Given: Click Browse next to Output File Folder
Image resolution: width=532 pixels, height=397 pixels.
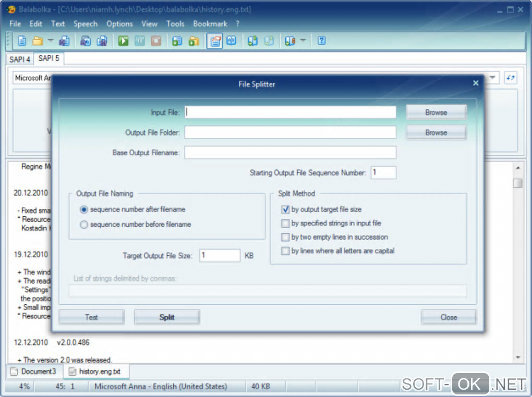Looking at the screenshot, I should (x=436, y=132).
